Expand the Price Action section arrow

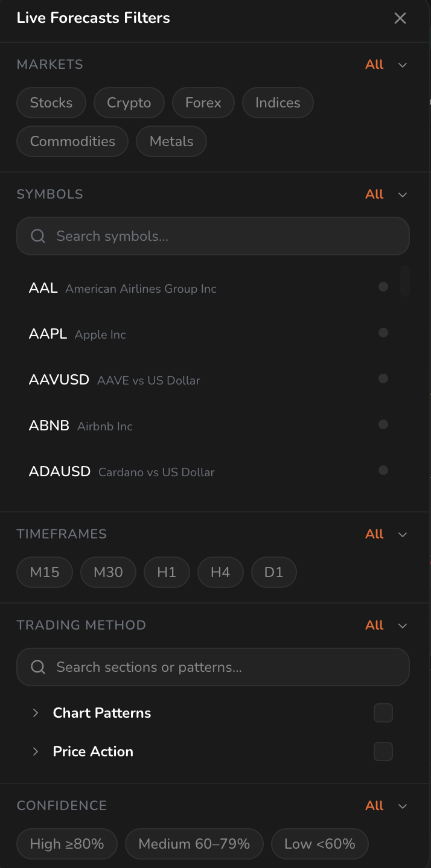click(36, 752)
